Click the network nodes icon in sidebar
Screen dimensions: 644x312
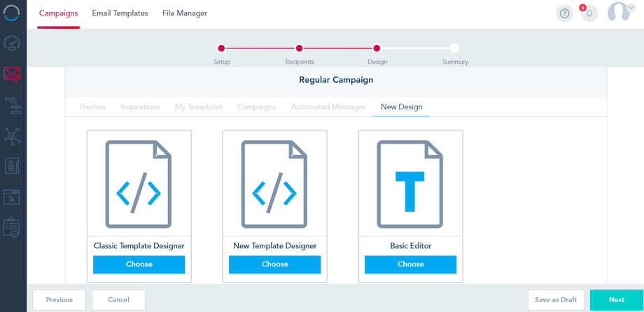point(13,135)
